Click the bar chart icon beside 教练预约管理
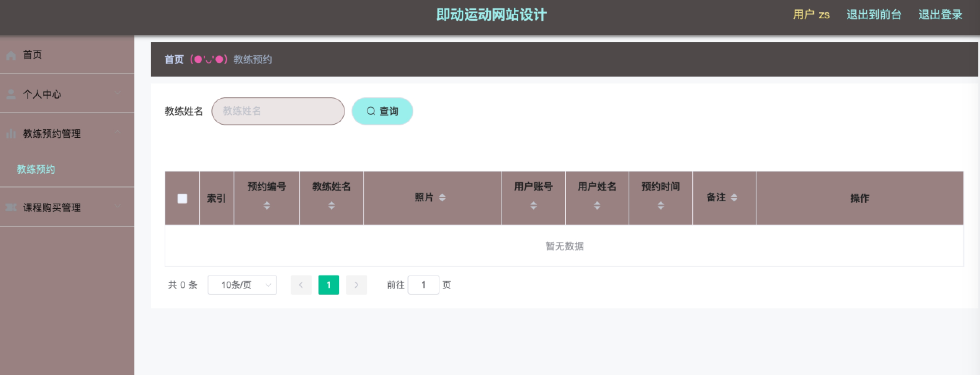This screenshot has width=980, height=375. pos(11,134)
